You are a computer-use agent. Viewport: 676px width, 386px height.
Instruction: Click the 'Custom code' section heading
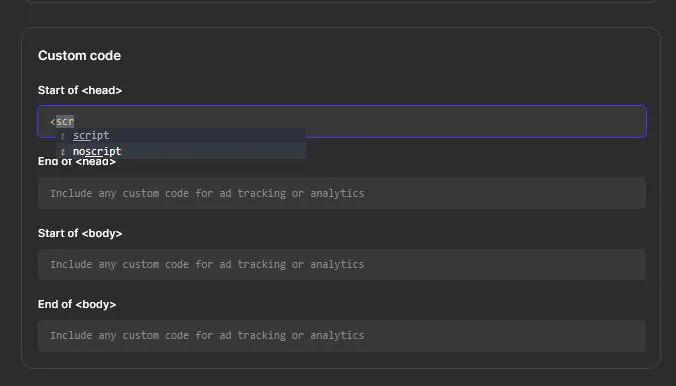pos(79,56)
